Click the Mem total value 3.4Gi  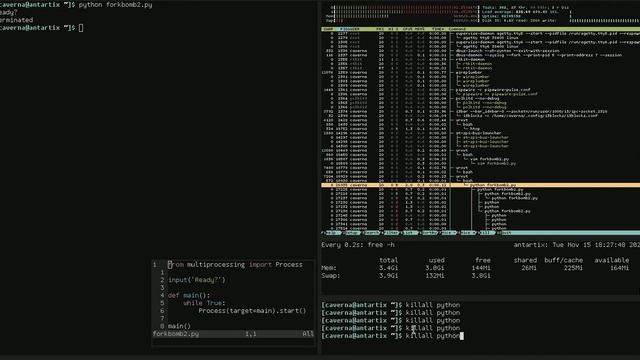coord(389,268)
